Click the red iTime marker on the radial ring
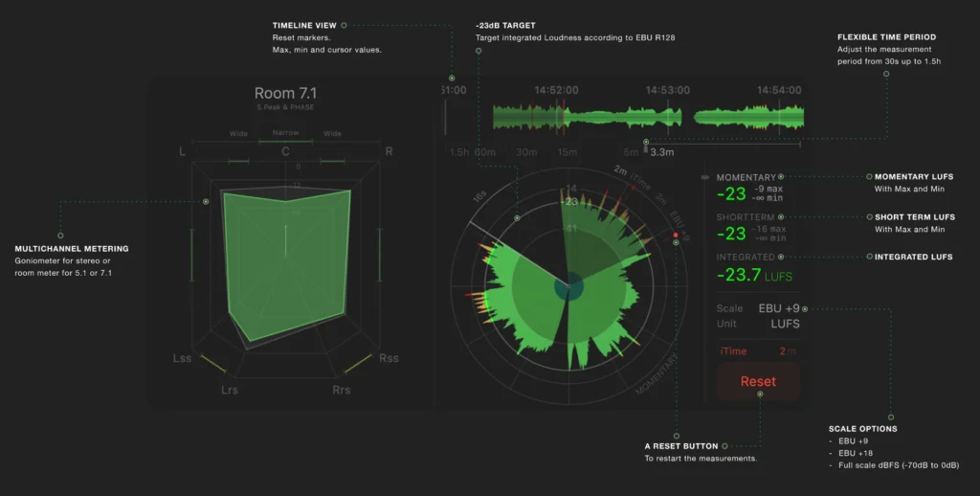The width and height of the screenshot is (980, 496). (633, 187)
